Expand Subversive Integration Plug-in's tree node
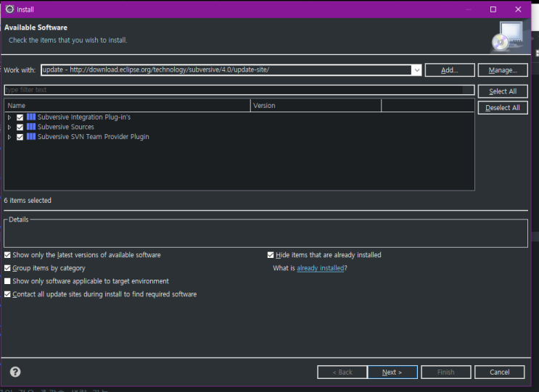This screenshot has height=392, width=539. [x=9, y=117]
